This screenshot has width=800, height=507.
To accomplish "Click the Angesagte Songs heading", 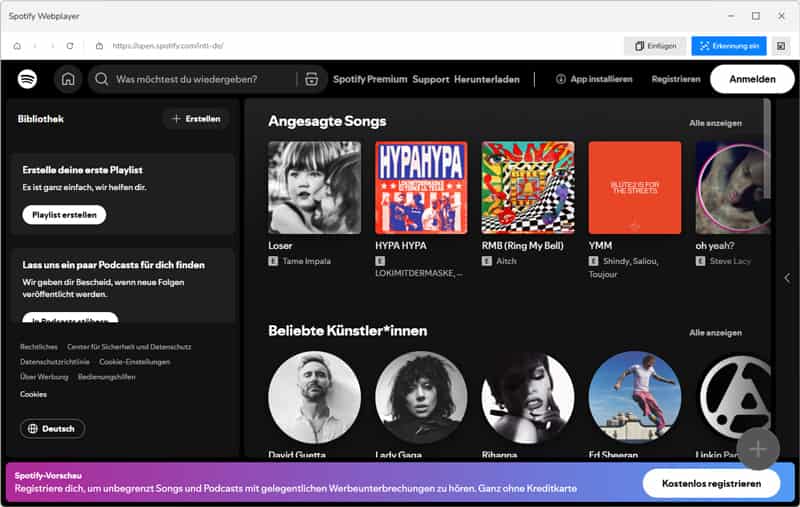I will coord(327,121).
